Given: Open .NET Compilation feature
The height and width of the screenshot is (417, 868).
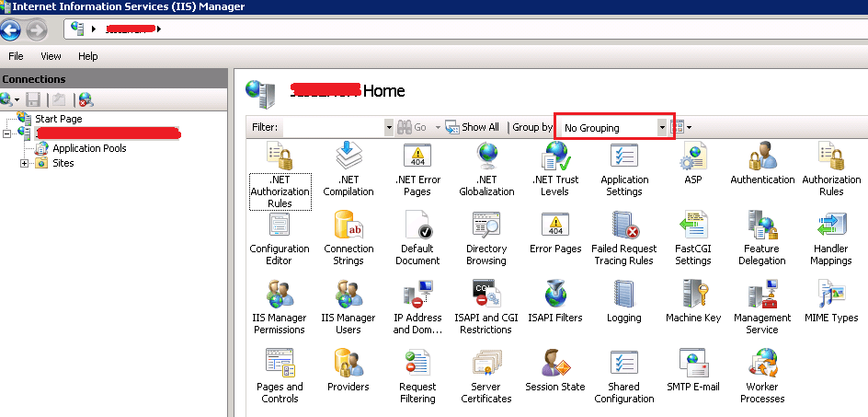Looking at the screenshot, I should (348, 169).
